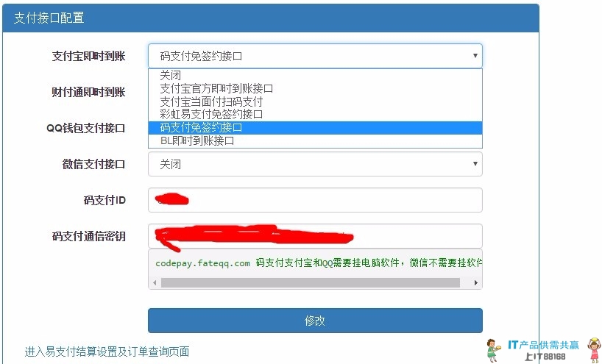Click the codepay.fateqq.com hint text
The width and height of the screenshot is (602, 364).
coord(203,263)
